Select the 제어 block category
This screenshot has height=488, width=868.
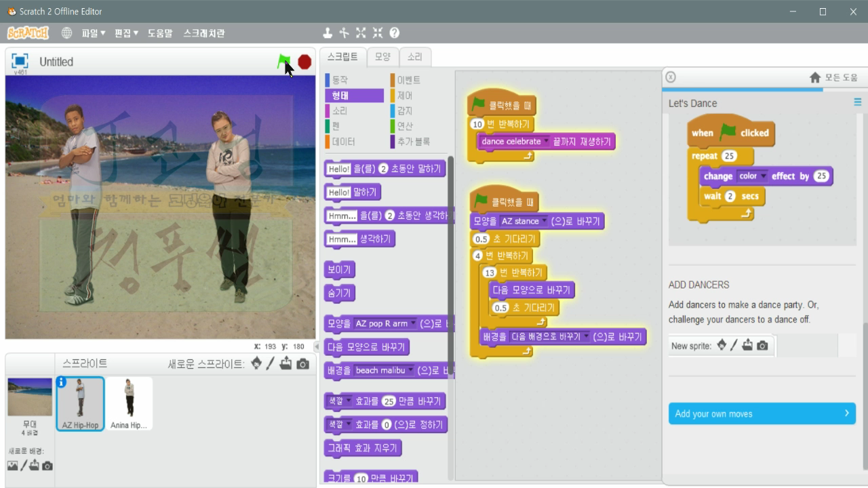[x=418, y=96]
